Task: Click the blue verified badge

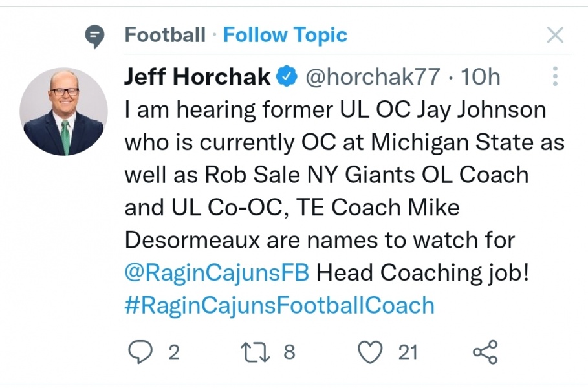Action: (287, 77)
